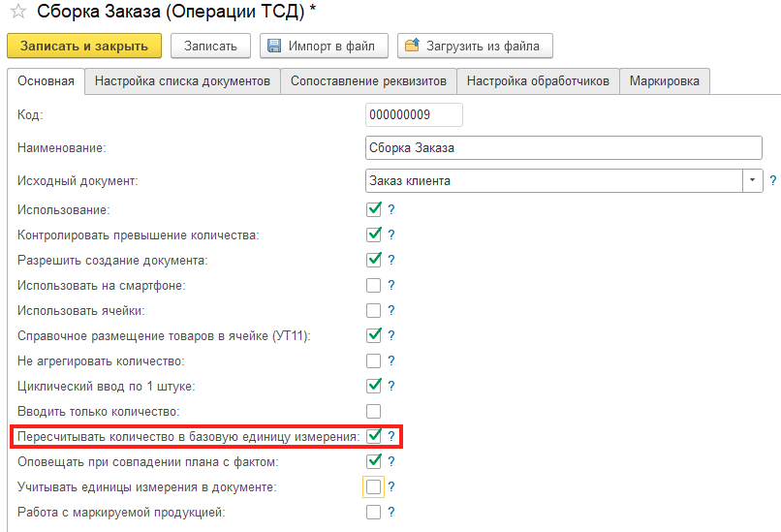The width and height of the screenshot is (781, 532).
Task: Click the Записать button
Action: (210, 46)
